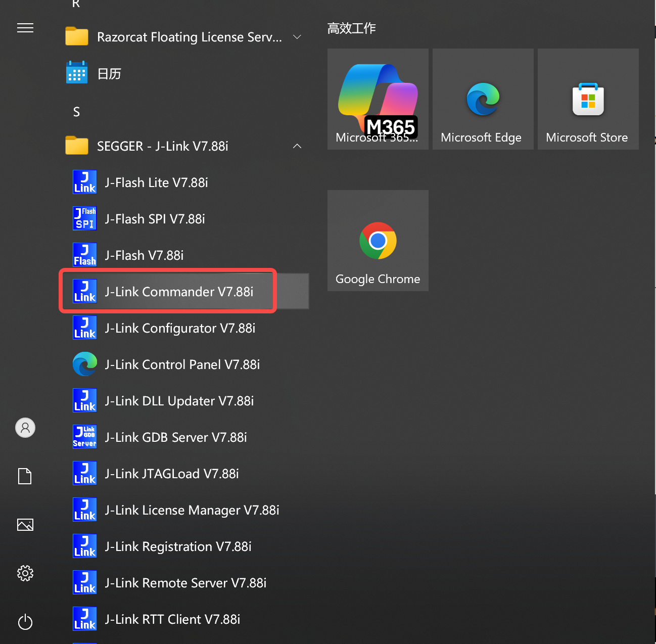Jump to letter S section header
656x644 pixels.
76,112
